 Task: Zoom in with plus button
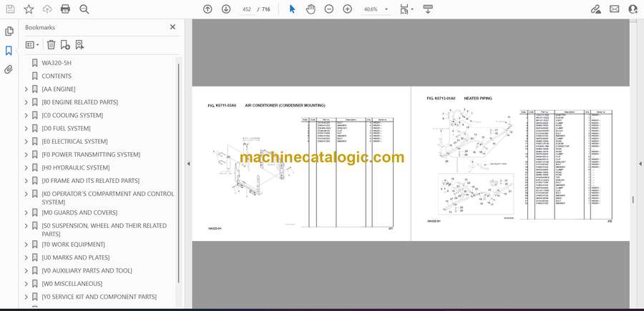click(x=348, y=9)
